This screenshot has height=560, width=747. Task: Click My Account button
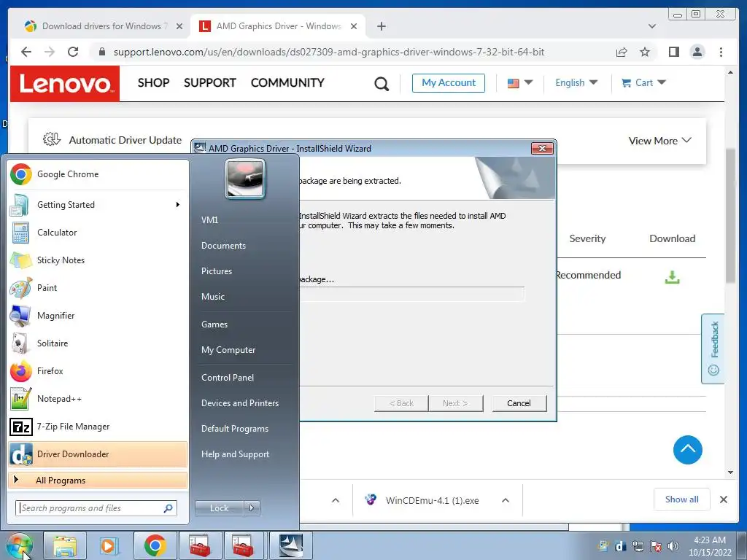(449, 83)
